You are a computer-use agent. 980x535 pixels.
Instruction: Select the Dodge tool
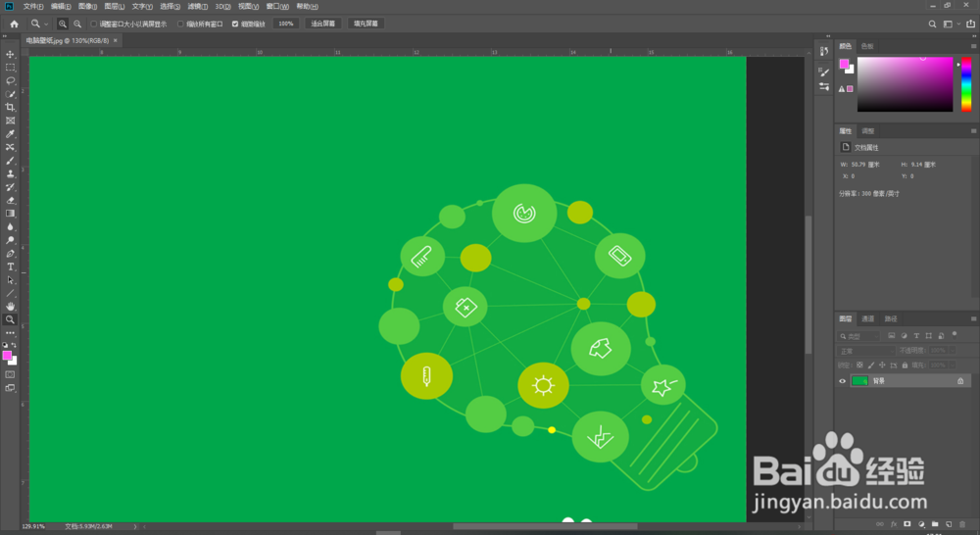[x=10, y=240]
